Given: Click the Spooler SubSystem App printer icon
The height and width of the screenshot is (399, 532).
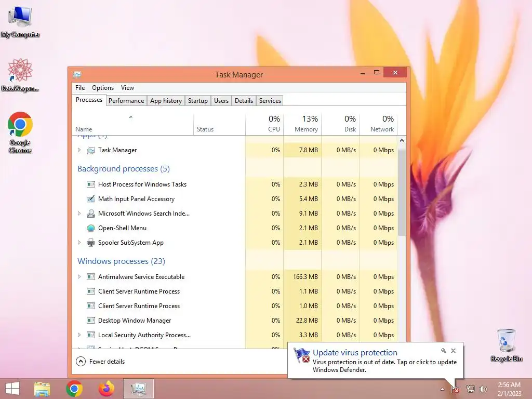Looking at the screenshot, I should pos(90,243).
